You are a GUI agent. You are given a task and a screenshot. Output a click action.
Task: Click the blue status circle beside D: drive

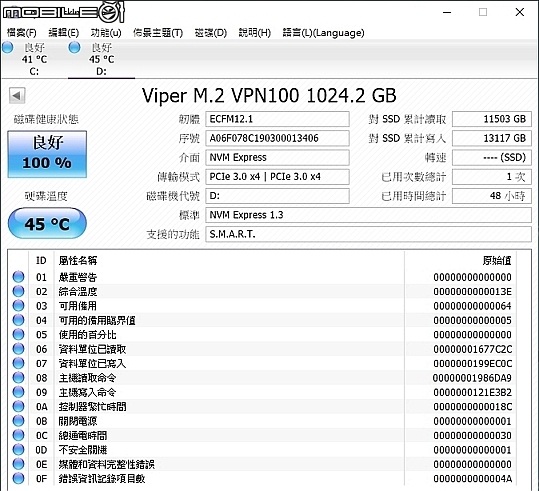[75, 47]
